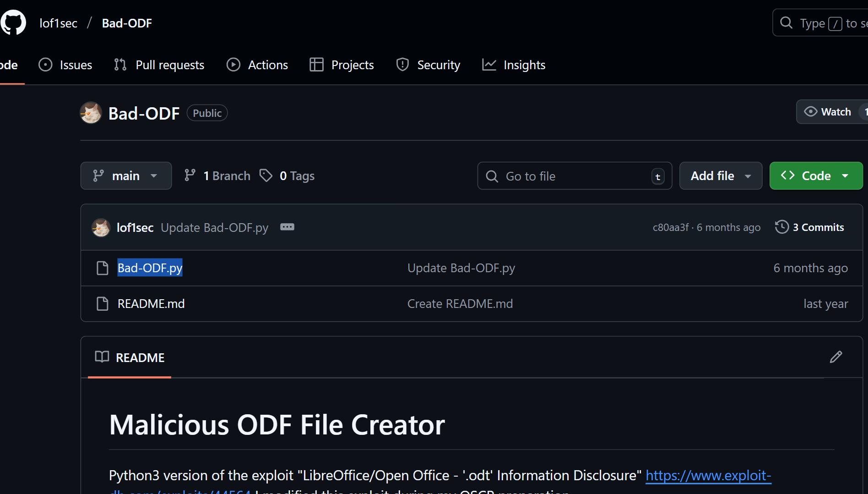Screen dimensions: 868x494
Task: Expand the Add file dropdown
Action: tap(721, 176)
